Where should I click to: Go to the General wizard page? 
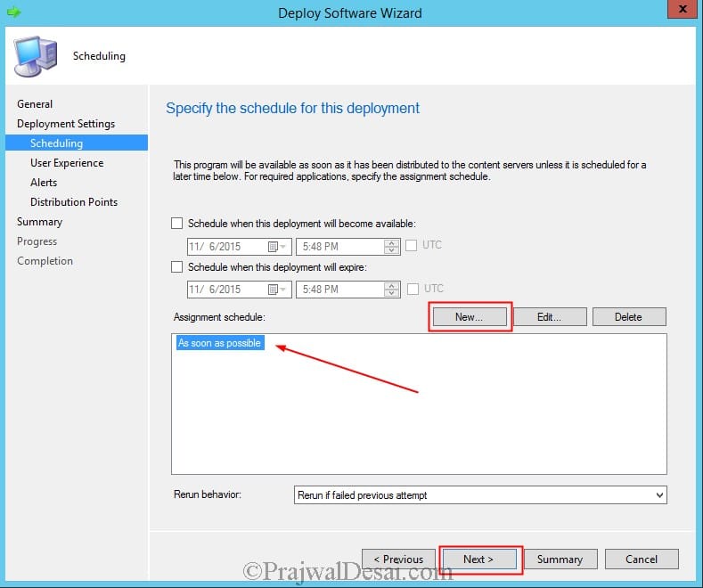[x=35, y=104]
